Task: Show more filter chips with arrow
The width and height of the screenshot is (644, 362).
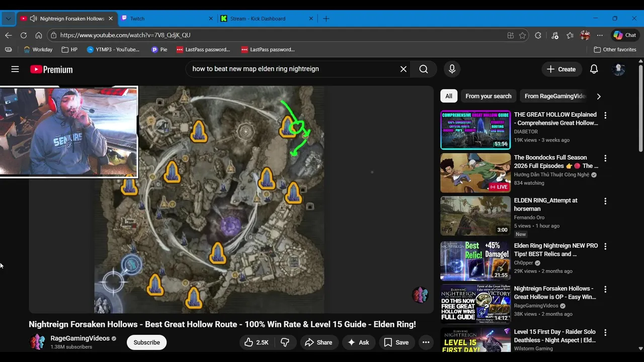Action: pos(599,96)
